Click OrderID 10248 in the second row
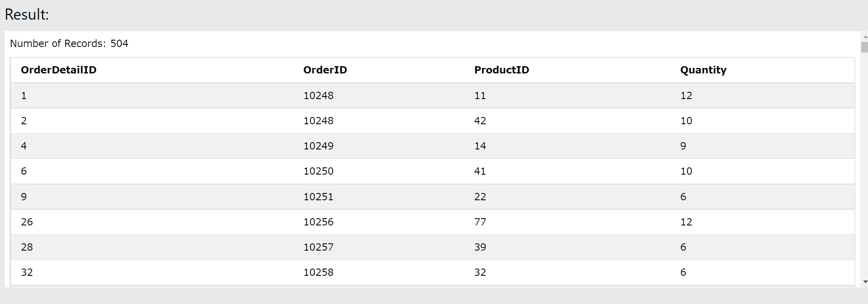868x304 pixels. (x=318, y=121)
